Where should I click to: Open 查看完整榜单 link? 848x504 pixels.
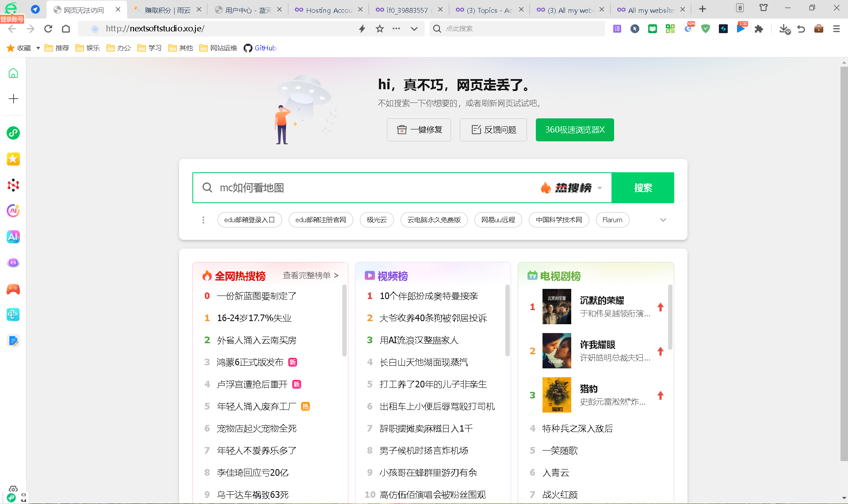click(310, 276)
